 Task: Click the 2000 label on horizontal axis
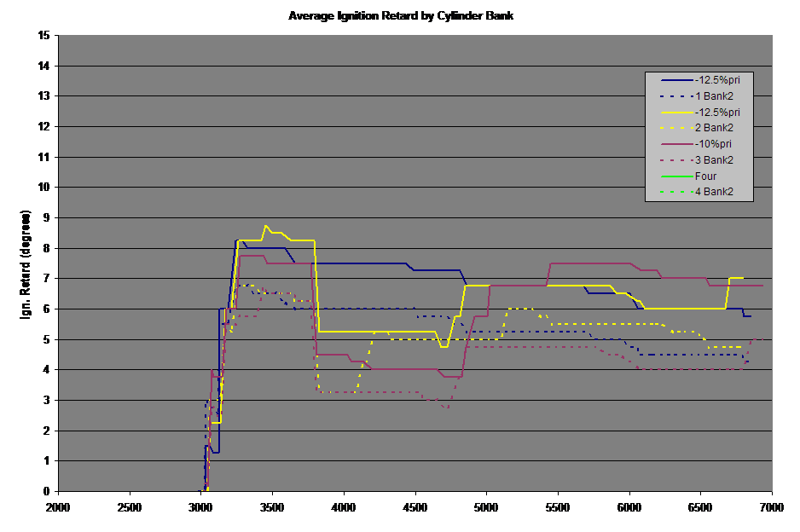(58, 506)
